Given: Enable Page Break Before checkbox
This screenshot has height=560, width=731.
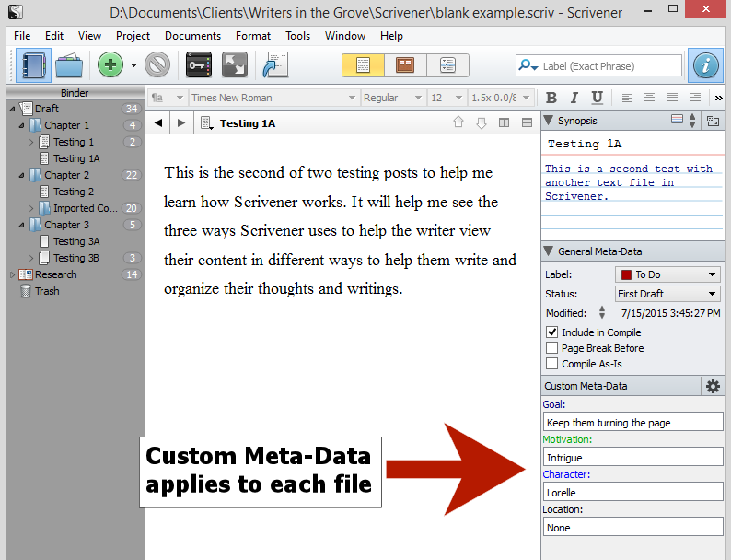Looking at the screenshot, I should (x=551, y=348).
